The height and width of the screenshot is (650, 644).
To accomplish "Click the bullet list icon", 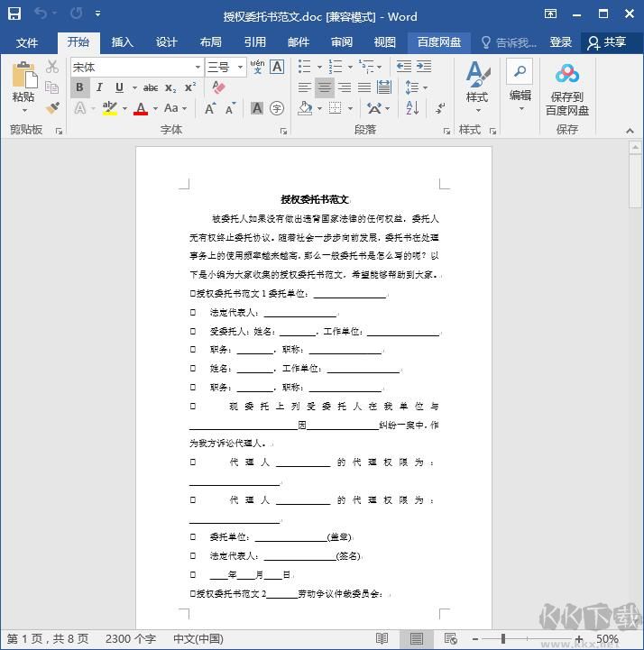I will click(304, 67).
